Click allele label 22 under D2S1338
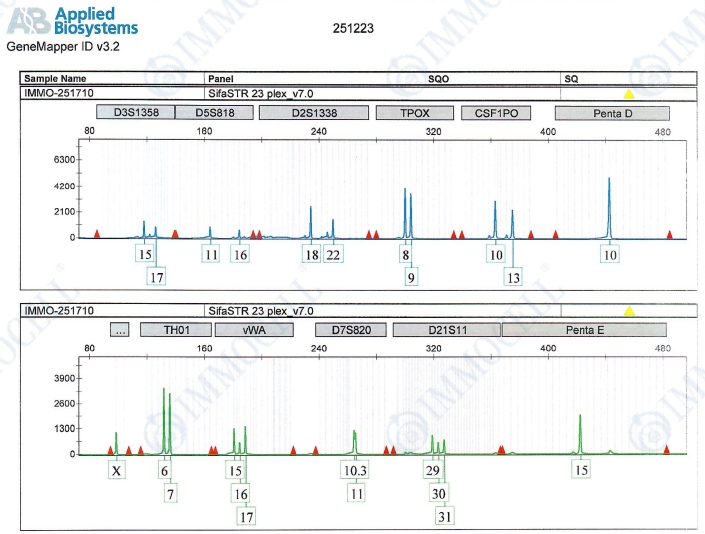Image resolution: width=705 pixels, height=534 pixels. [333, 255]
